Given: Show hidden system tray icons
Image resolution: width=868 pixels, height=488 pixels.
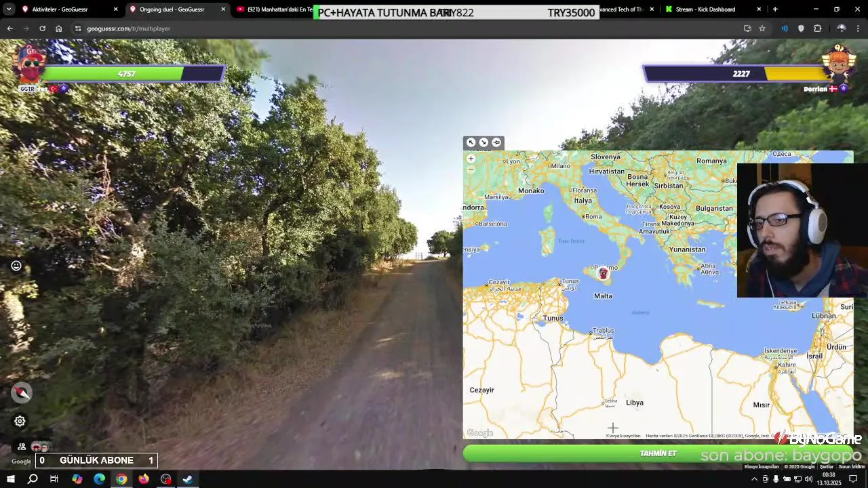Looking at the screenshot, I should click(754, 479).
